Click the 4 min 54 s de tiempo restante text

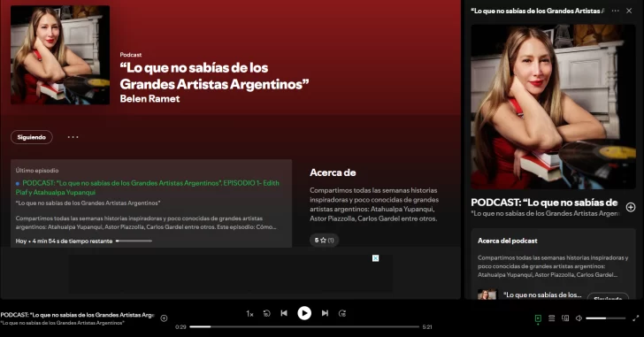73,241
